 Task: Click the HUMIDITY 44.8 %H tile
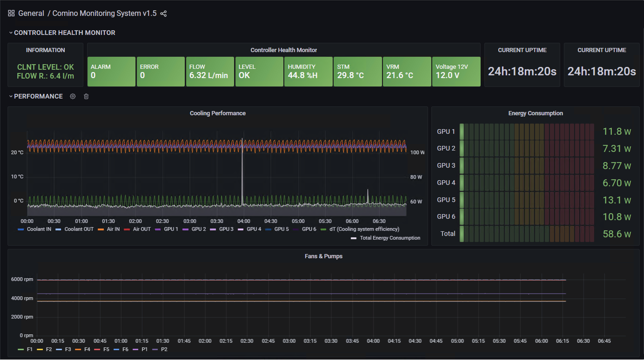coord(308,72)
